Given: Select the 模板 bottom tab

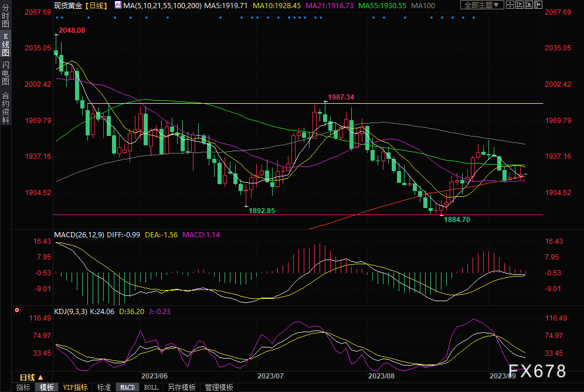Looking at the screenshot, I should (47, 387).
